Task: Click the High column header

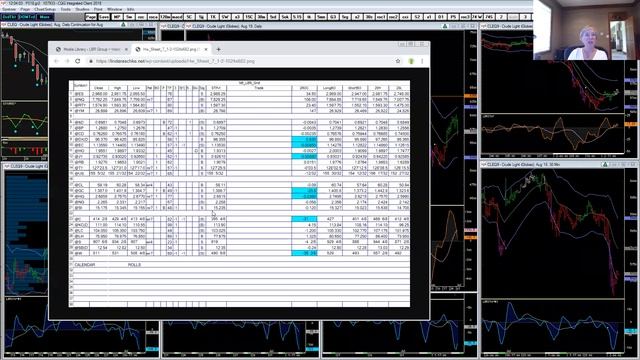Action: coord(118,88)
